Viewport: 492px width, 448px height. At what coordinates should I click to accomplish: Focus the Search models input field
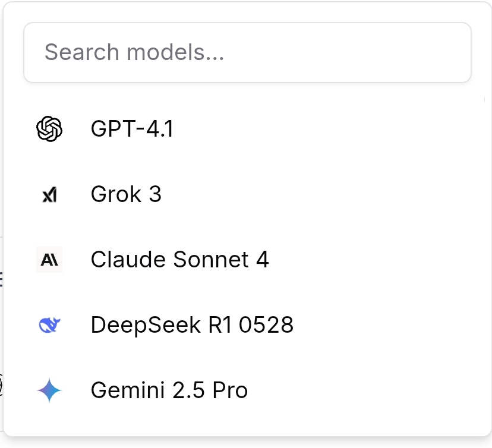[x=247, y=52]
